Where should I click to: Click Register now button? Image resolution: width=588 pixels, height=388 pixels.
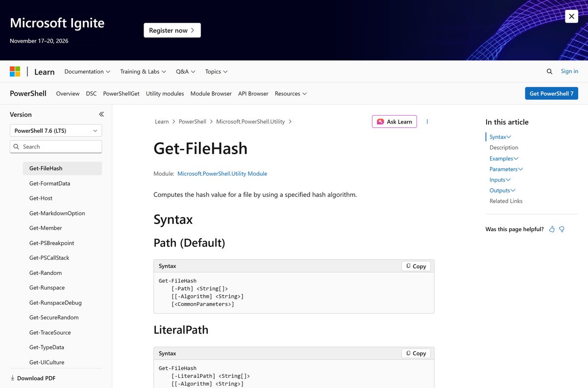point(172,30)
